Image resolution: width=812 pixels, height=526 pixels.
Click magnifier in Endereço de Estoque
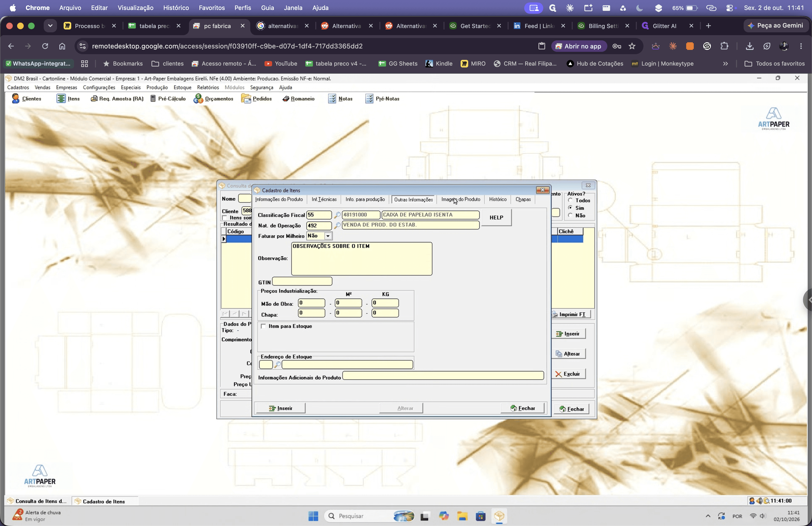277,364
